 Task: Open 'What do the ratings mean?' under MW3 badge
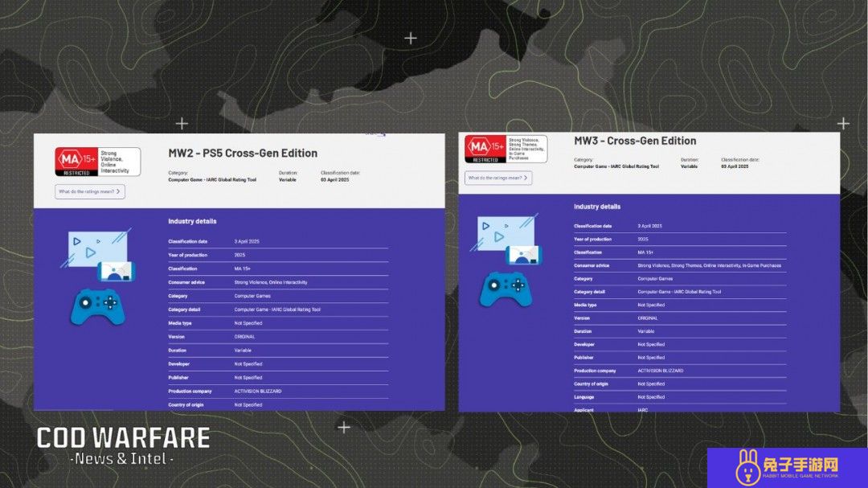498,178
